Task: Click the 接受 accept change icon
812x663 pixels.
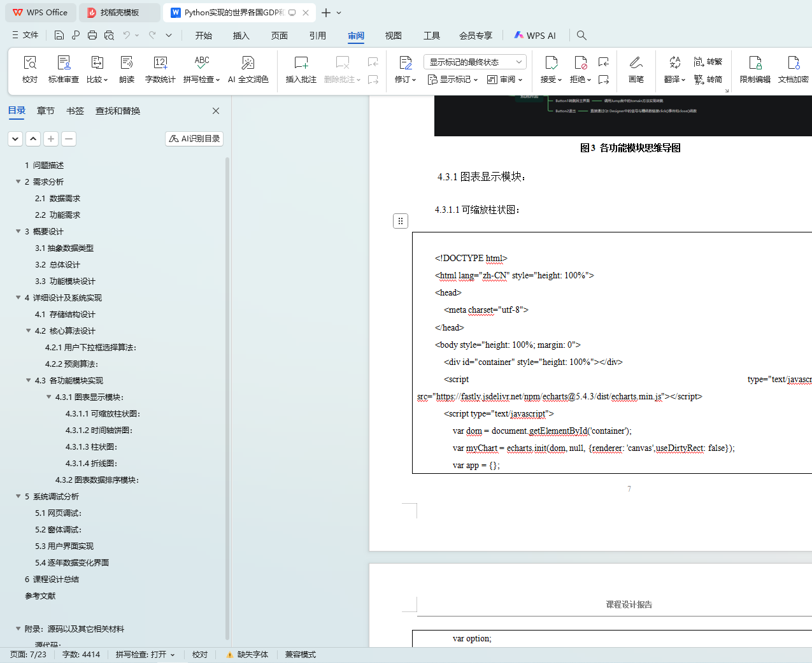Action: (552, 62)
